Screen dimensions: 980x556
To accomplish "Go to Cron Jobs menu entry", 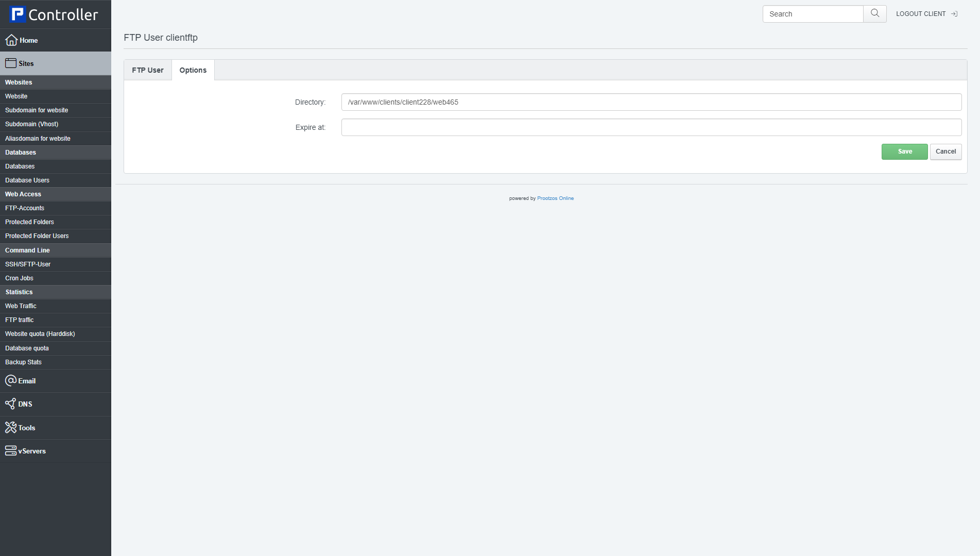I will [x=20, y=278].
